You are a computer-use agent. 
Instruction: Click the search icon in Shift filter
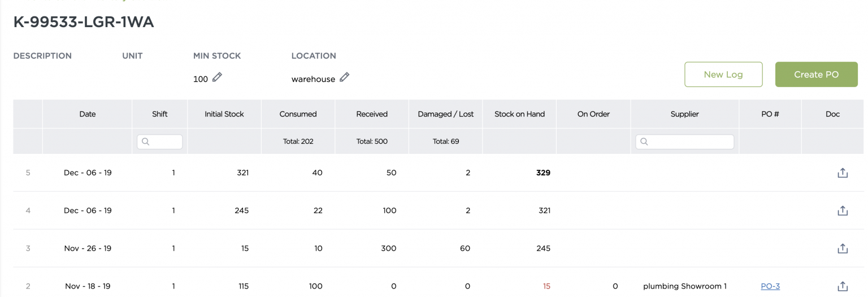coord(145,142)
